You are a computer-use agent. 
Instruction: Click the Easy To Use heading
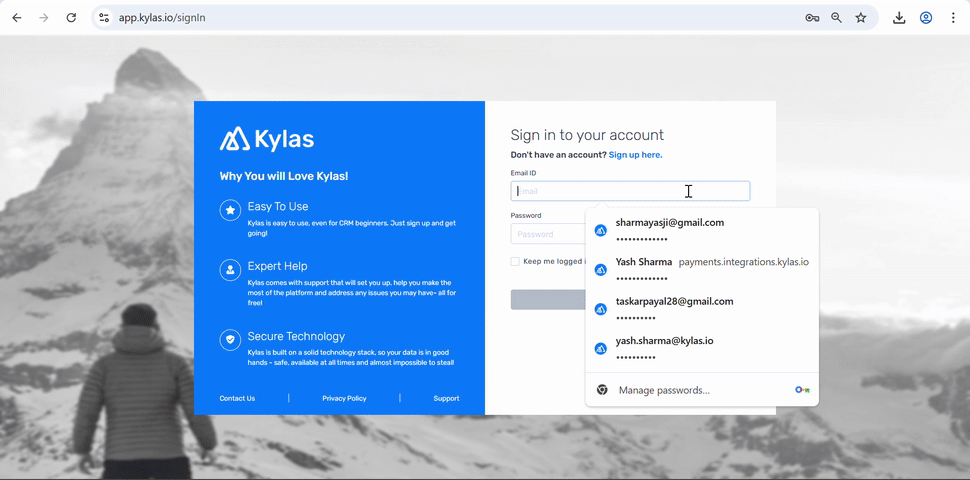click(278, 207)
